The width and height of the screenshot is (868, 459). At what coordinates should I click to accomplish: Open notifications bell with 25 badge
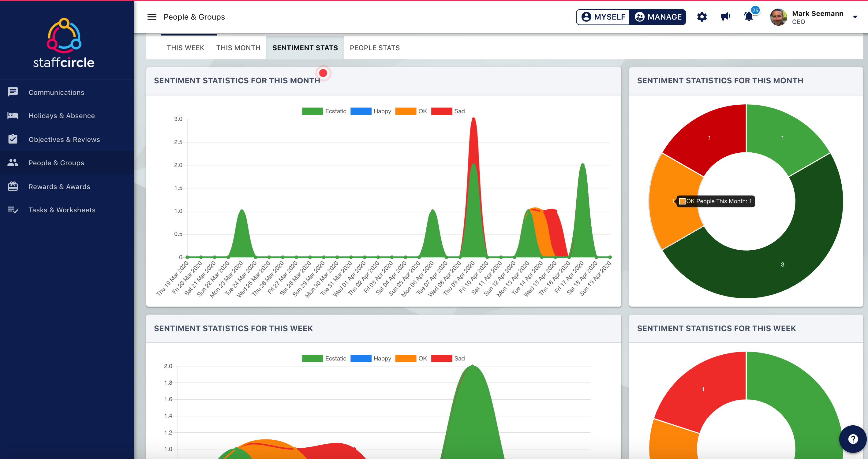[x=749, y=16]
